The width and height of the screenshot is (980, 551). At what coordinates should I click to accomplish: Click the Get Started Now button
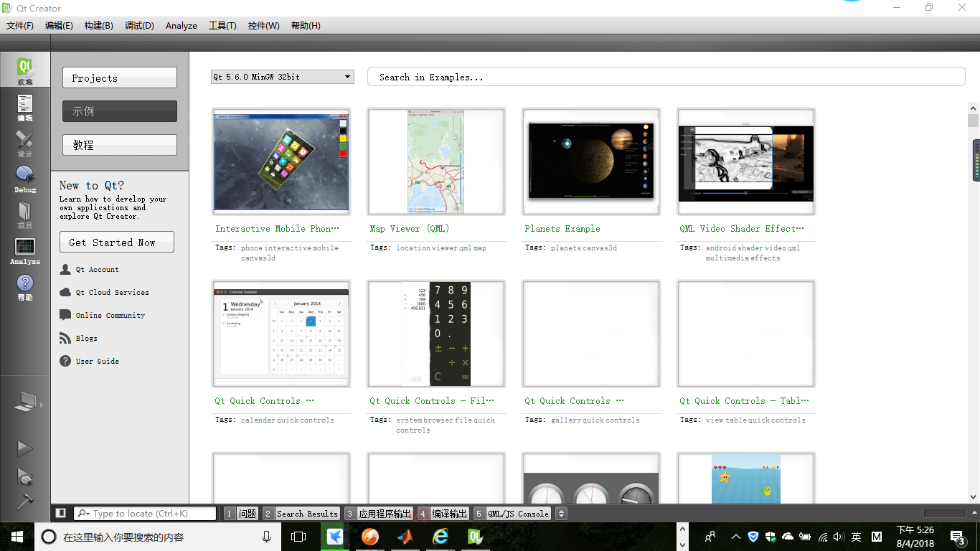coord(116,242)
